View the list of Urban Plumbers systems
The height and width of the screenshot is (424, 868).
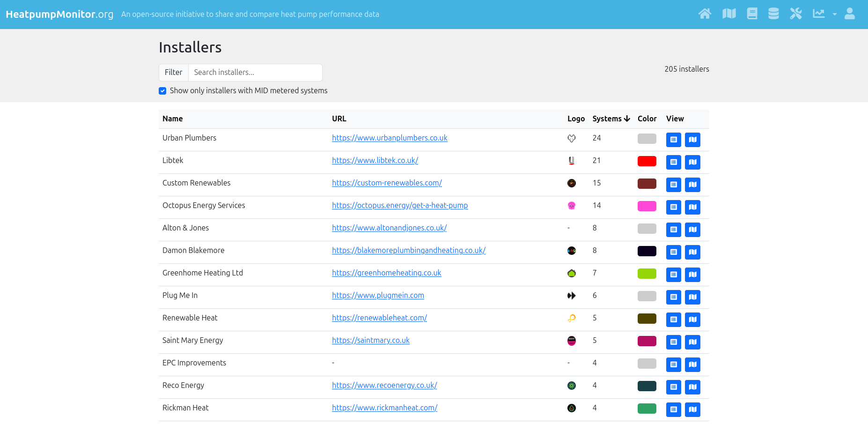[674, 140]
